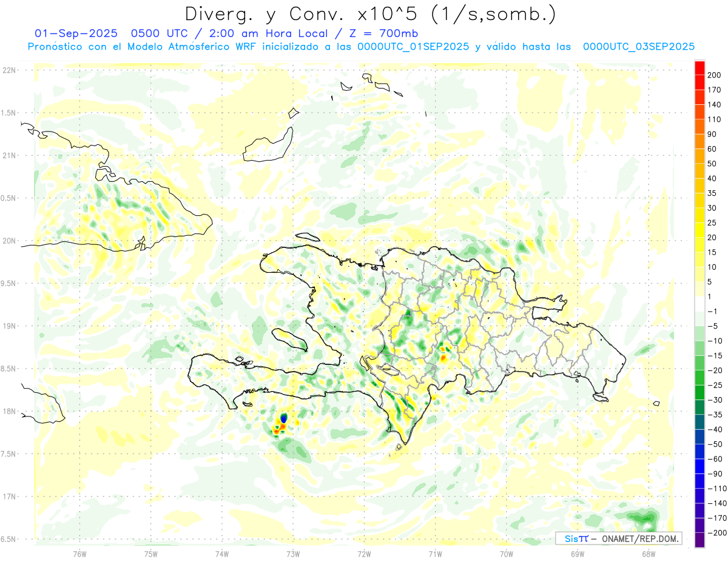Click the '70W' longitude label
Screen dimensions: 728x562
point(506,554)
